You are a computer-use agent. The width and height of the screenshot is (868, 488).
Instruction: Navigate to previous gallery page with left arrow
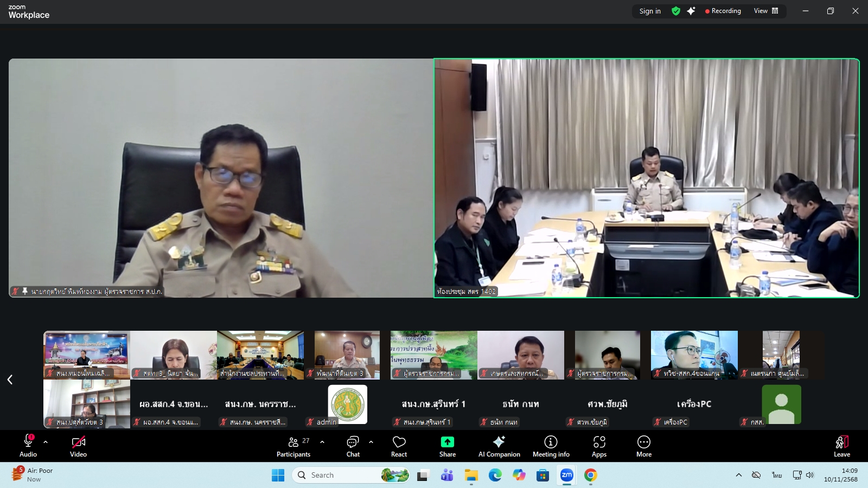pyautogui.click(x=9, y=380)
